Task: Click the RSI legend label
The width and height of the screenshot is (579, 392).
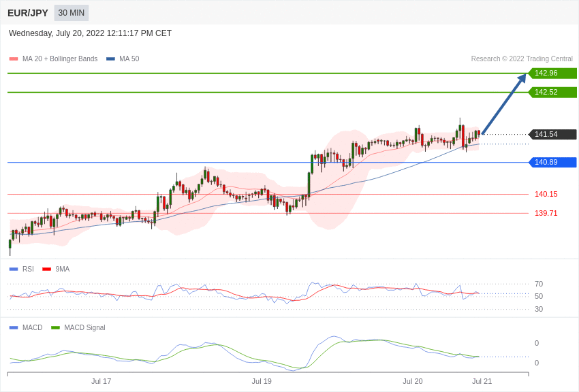Action: tap(28, 269)
